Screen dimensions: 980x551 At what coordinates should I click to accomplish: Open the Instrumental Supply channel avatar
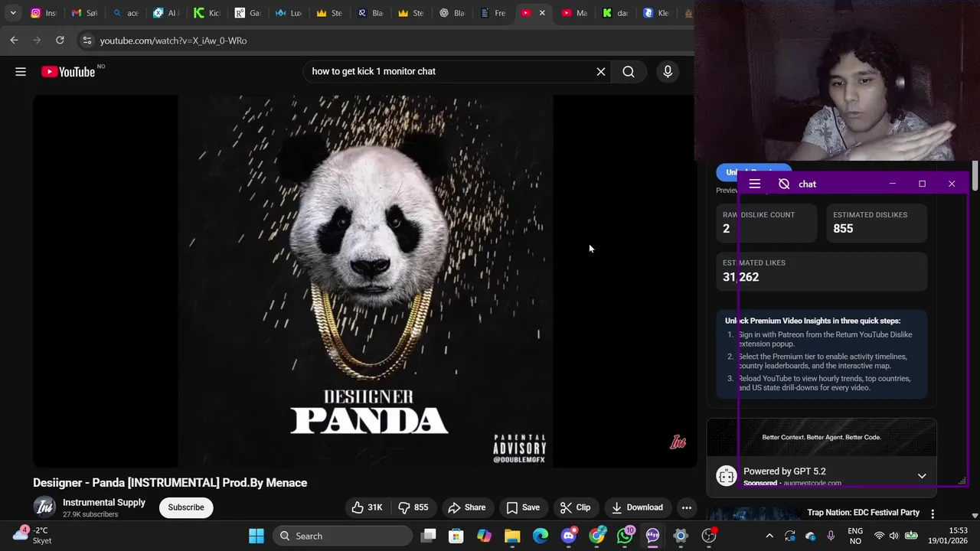click(x=44, y=507)
